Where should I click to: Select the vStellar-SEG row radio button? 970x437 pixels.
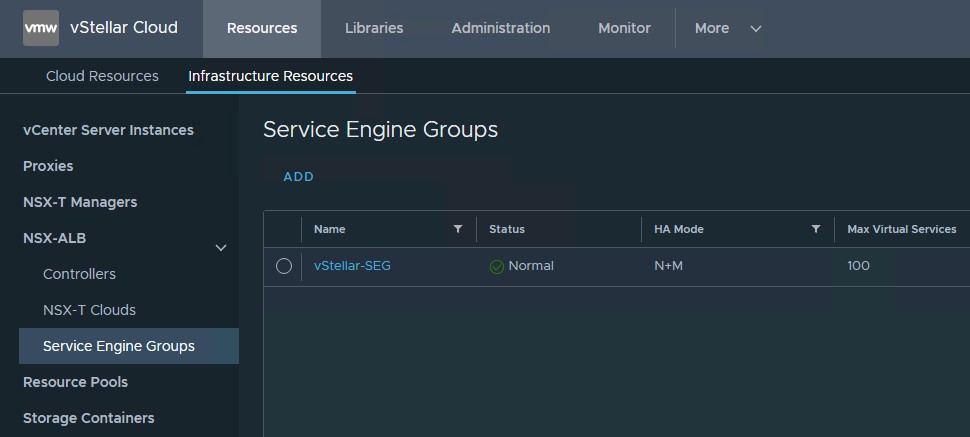point(284,266)
